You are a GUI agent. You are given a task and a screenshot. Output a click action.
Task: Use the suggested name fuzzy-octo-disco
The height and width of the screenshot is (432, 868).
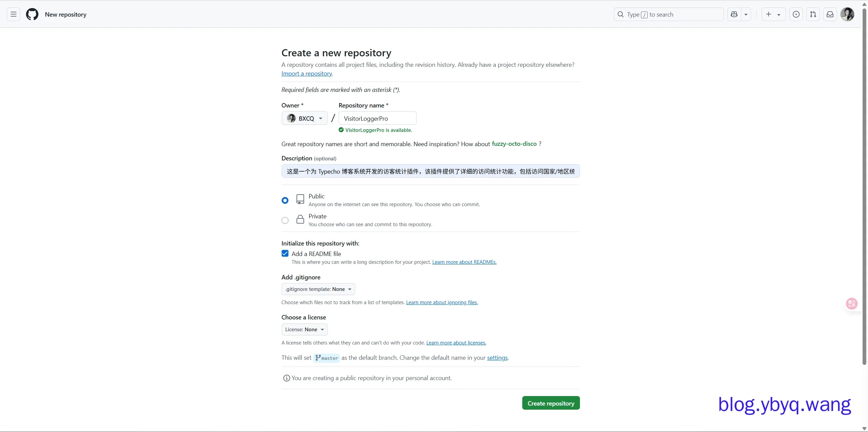(x=514, y=144)
